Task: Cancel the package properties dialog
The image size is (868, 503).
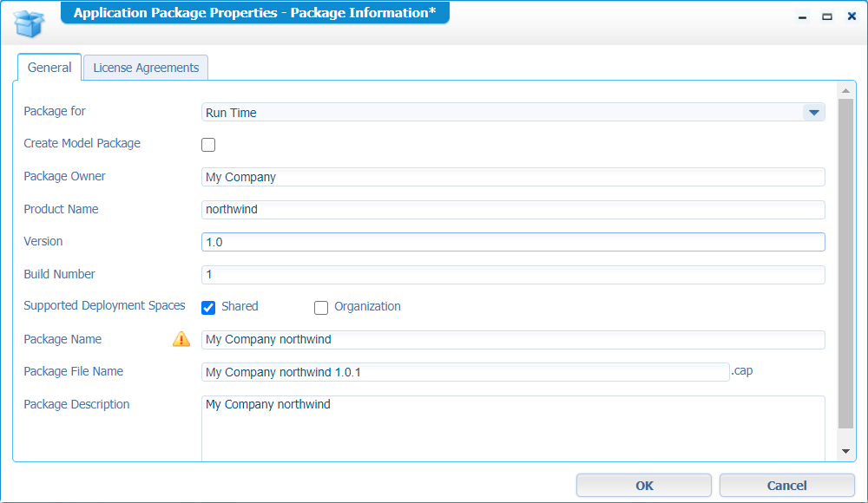Action: 786,486
